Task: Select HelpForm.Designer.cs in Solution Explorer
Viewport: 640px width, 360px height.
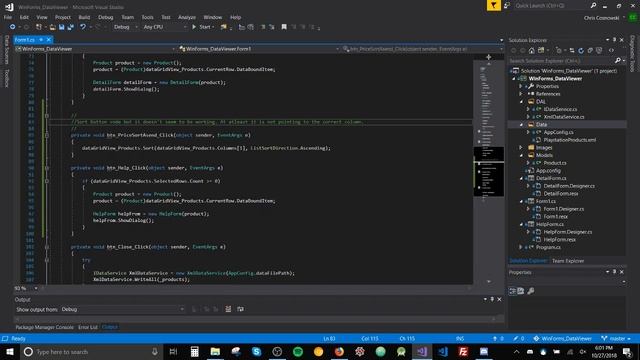Action: (567, 232)
